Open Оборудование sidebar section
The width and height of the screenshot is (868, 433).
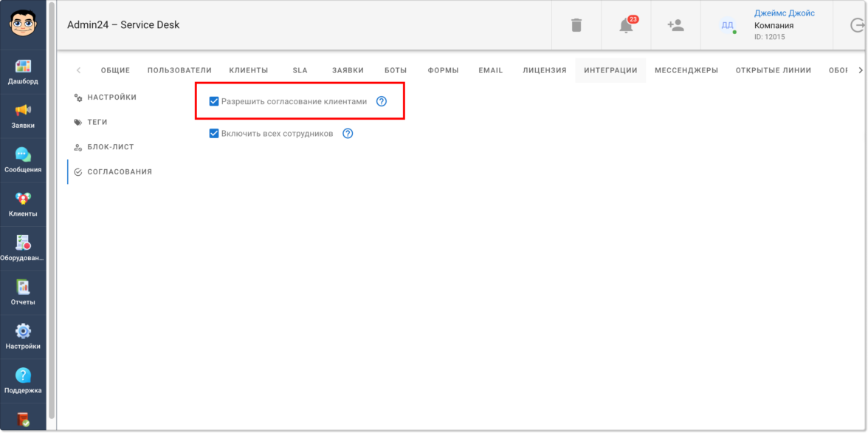tap(23, 249)
